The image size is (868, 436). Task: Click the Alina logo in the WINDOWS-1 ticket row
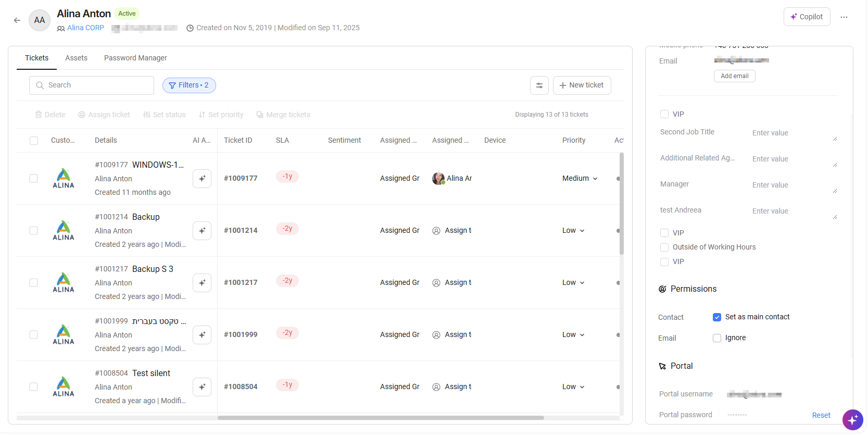[64, 178]
